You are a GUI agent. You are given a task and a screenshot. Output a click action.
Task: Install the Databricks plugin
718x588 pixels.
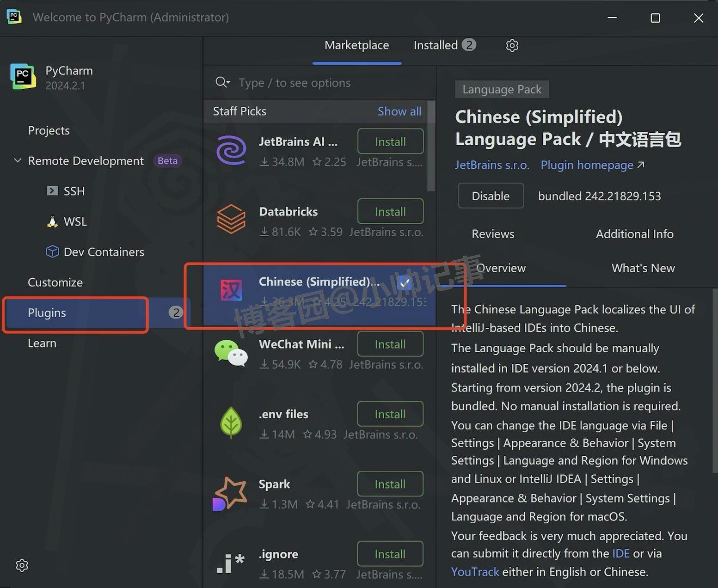click(x=390, y=211)
